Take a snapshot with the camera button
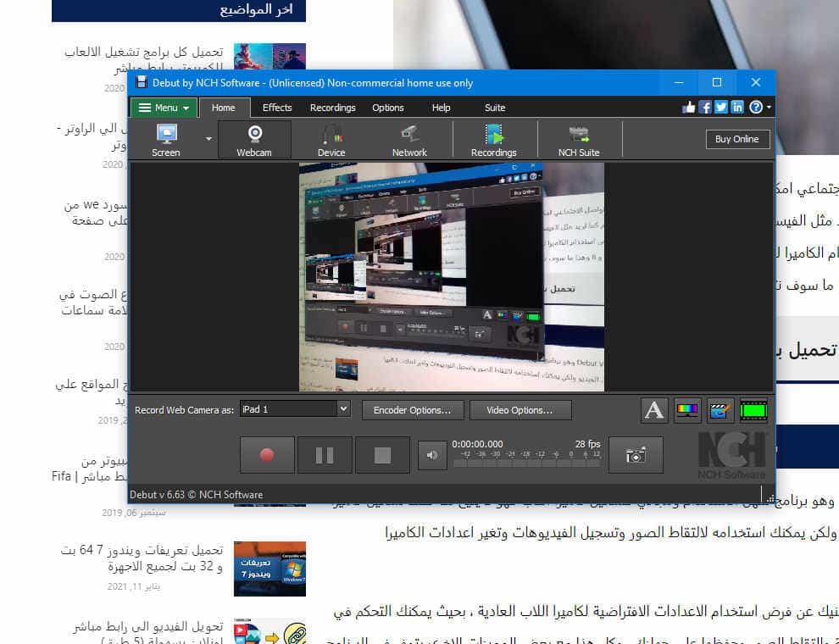 (x=636, y=455)
